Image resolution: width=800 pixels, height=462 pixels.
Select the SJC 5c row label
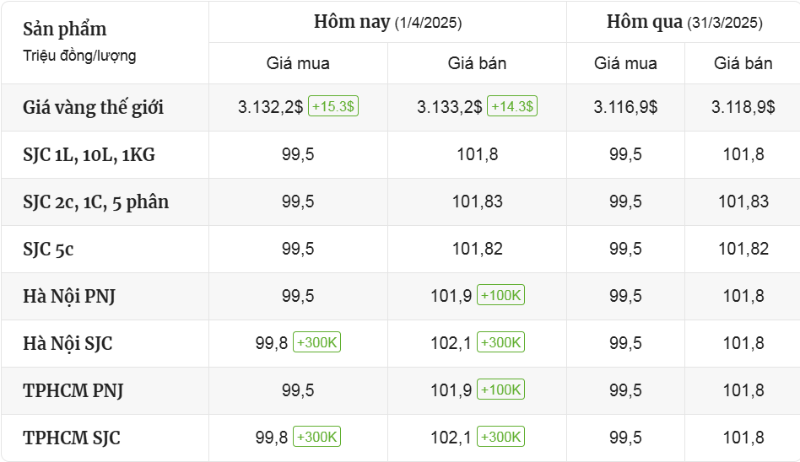[x=48, y=249]
